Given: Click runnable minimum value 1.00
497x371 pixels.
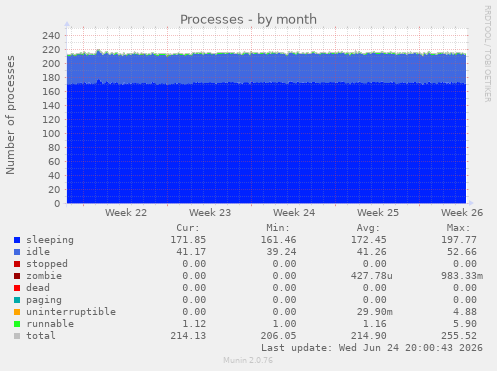Looking at the screenshot, I should coord(284,324).
